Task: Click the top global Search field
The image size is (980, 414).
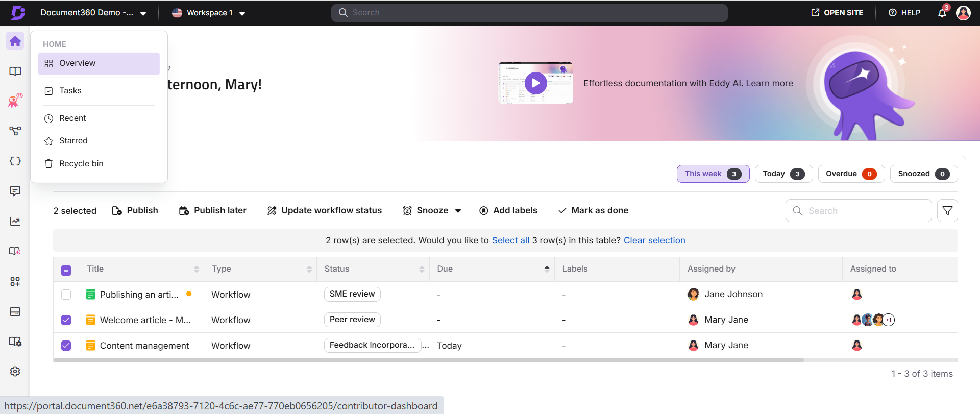Action: (x=529, y=13)
